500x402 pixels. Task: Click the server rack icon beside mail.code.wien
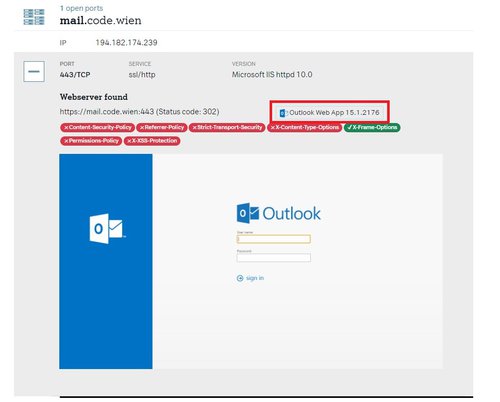(x=34, y=17)
